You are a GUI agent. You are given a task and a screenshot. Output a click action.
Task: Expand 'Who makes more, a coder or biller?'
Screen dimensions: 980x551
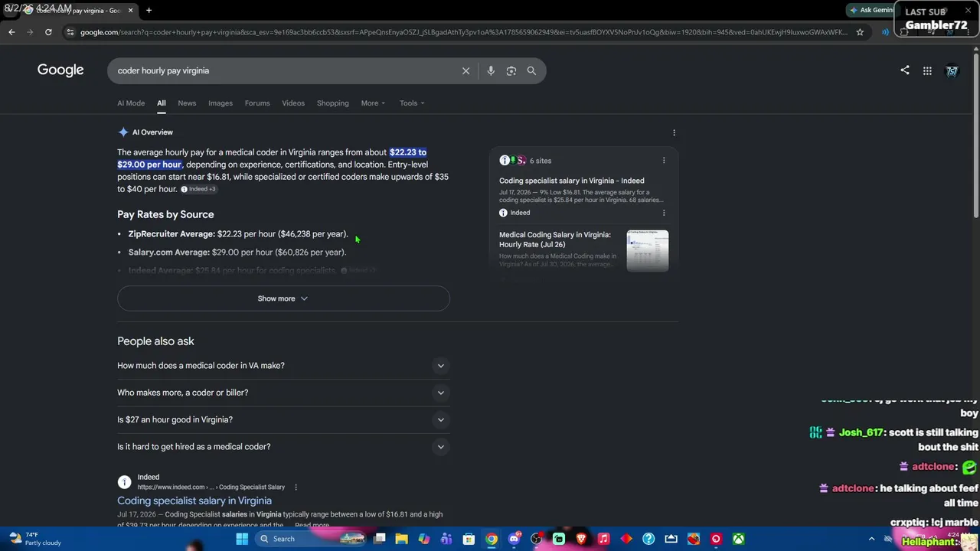tap(283, 393)
